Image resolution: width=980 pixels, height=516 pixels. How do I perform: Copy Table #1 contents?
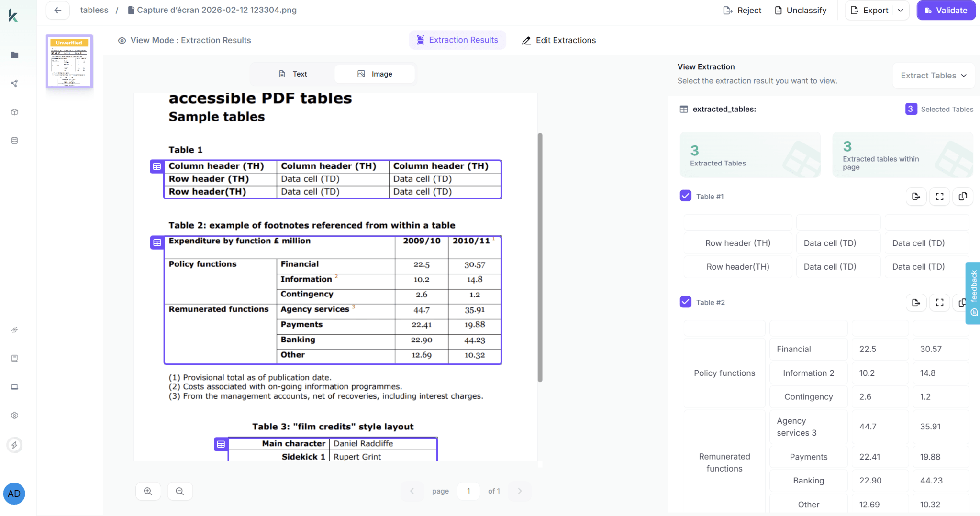point(963,197)
